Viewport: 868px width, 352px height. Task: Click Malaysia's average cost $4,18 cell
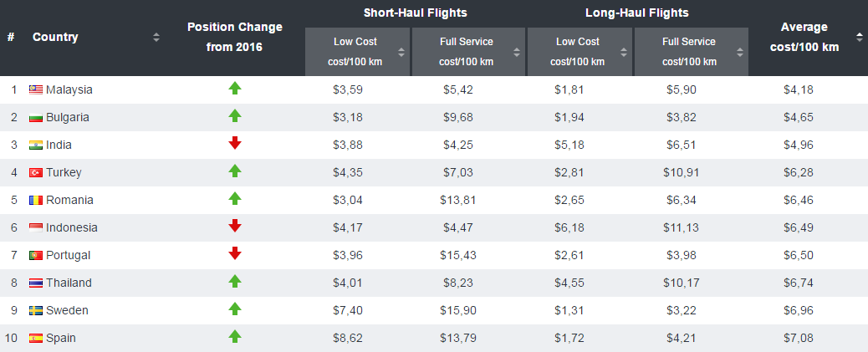(x=798, y=90)
